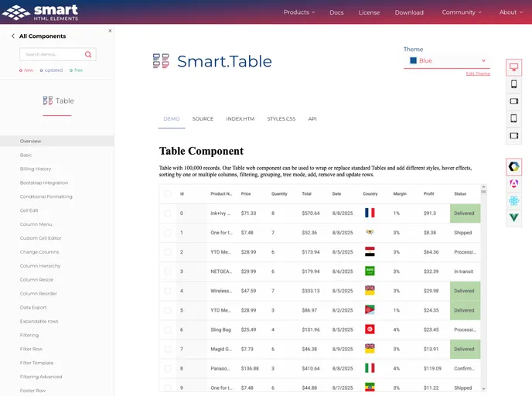532x396 pixels.
Task: Expand the About menu
Action: click(510, 12)
